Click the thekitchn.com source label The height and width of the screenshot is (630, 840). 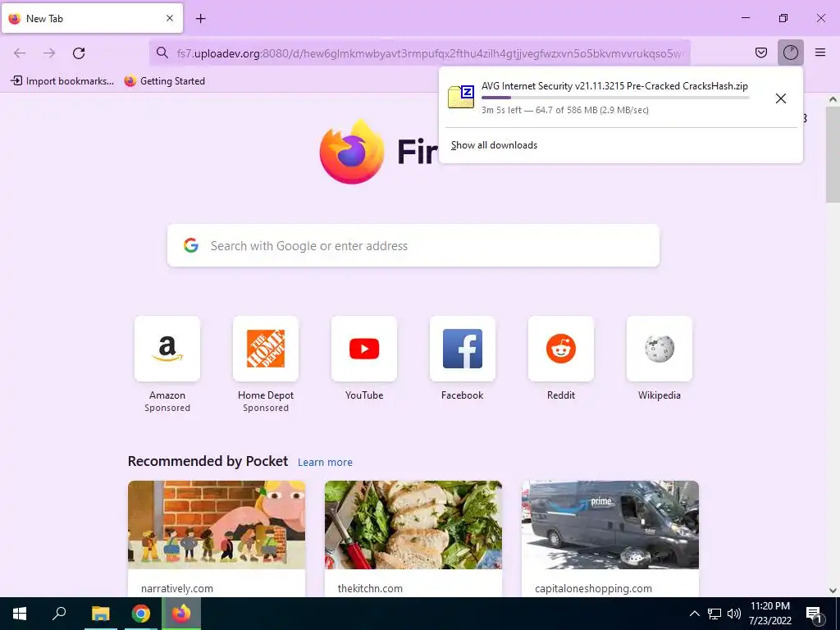(x=370, y=588)
